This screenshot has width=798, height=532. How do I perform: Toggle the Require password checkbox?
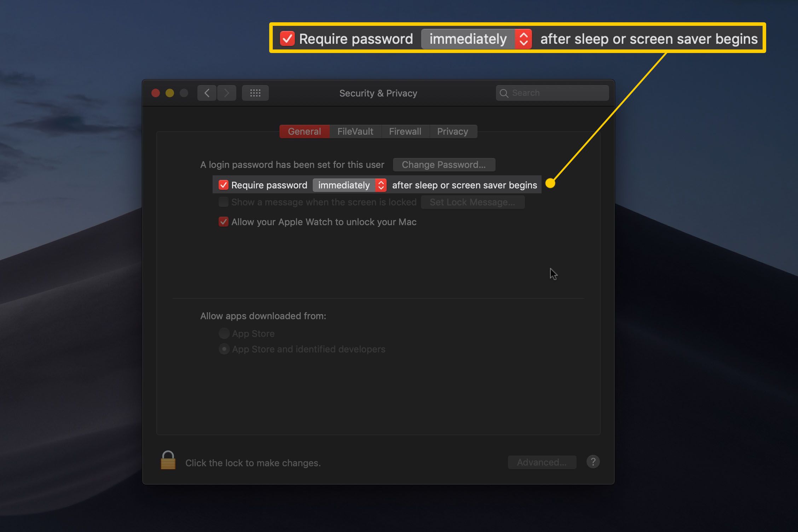(224, 185)
